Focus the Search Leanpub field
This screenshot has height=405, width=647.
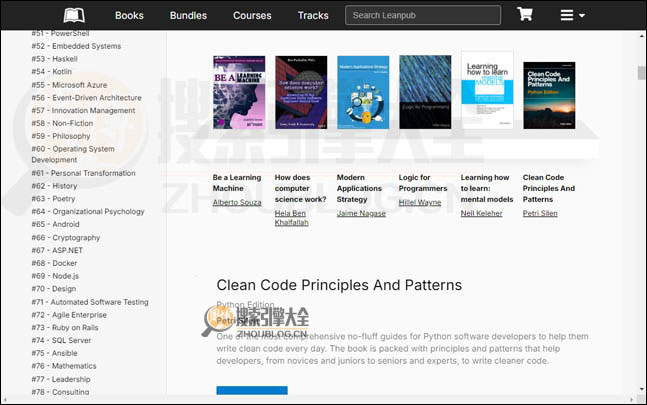pos(423,15)
